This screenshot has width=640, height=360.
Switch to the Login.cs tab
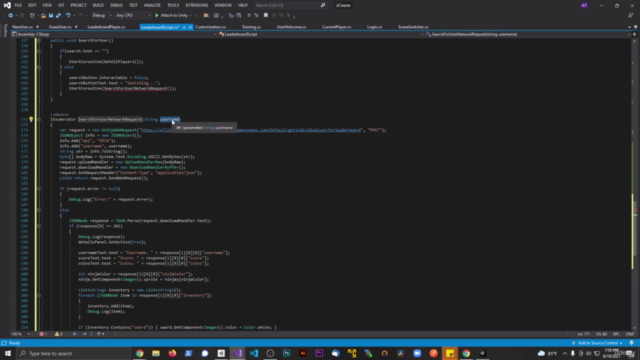pyautogui.click(x=374, y=27)
